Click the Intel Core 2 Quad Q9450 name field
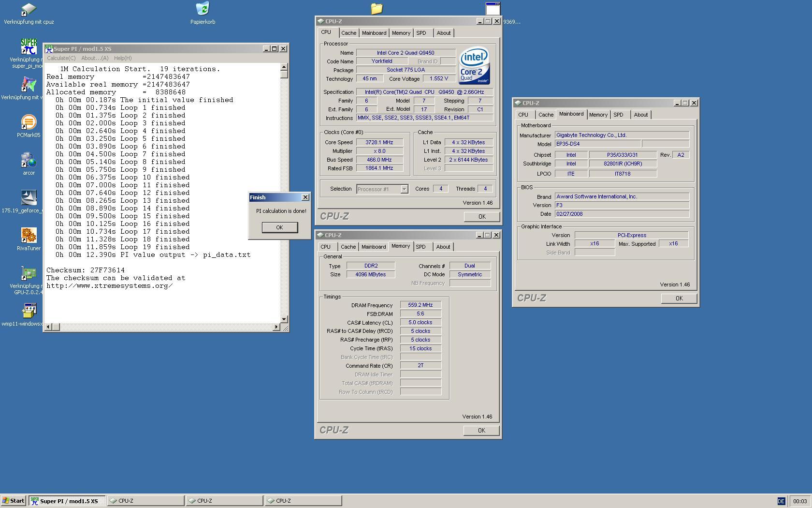 pyautogui.click(x=406, y=53)
